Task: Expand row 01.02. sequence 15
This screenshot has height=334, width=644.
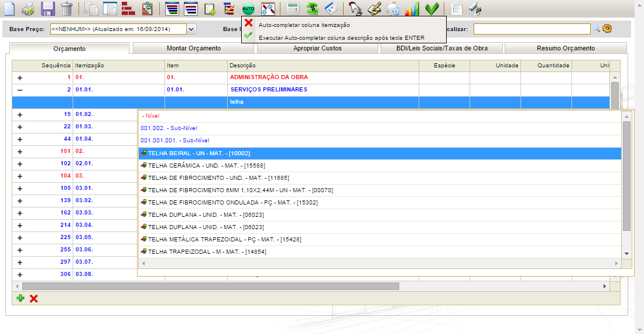Action: click(x=20, y=115)
